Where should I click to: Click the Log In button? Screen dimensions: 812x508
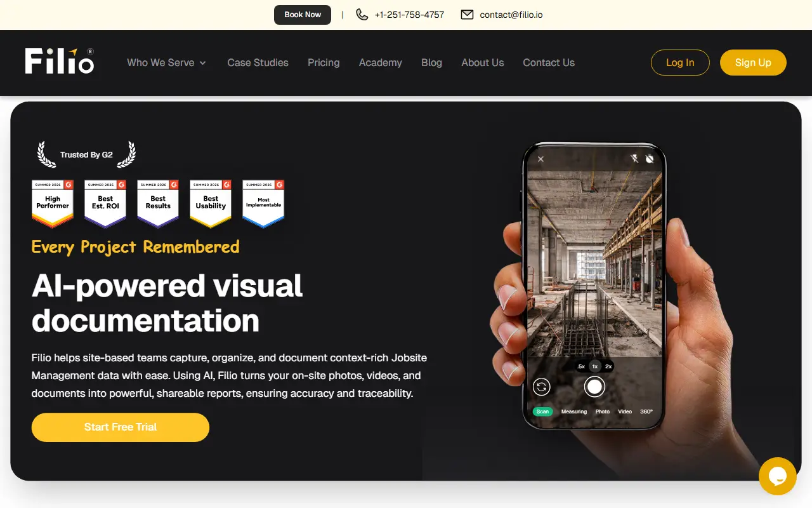[680, 62]
